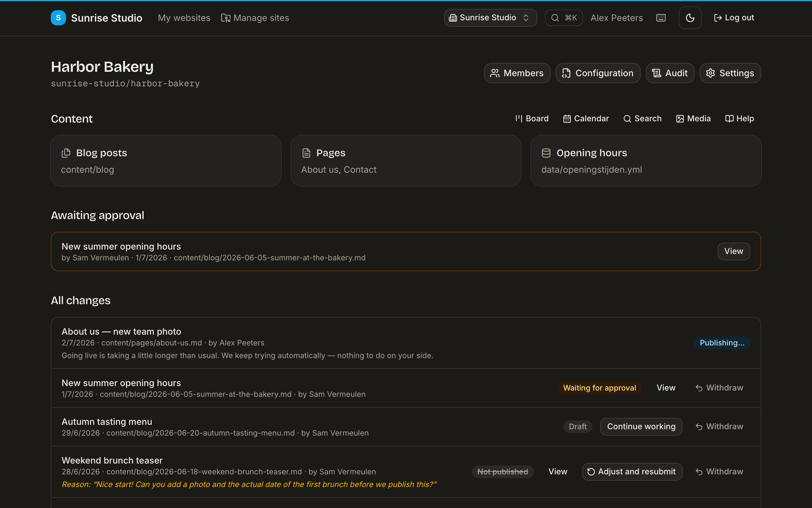Image resolution: width=812 pixels, height=508 pixels.
Task: Click the Board kanban icon
Action: point(519,119)
